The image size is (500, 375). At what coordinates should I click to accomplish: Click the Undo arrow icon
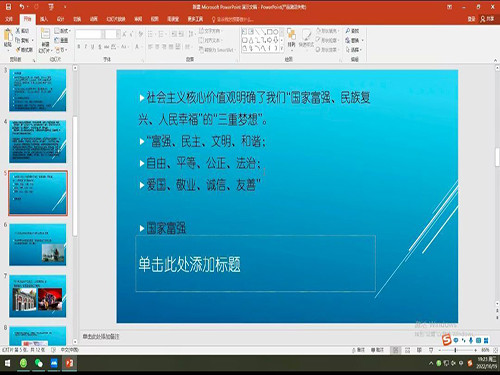(22, 6)
